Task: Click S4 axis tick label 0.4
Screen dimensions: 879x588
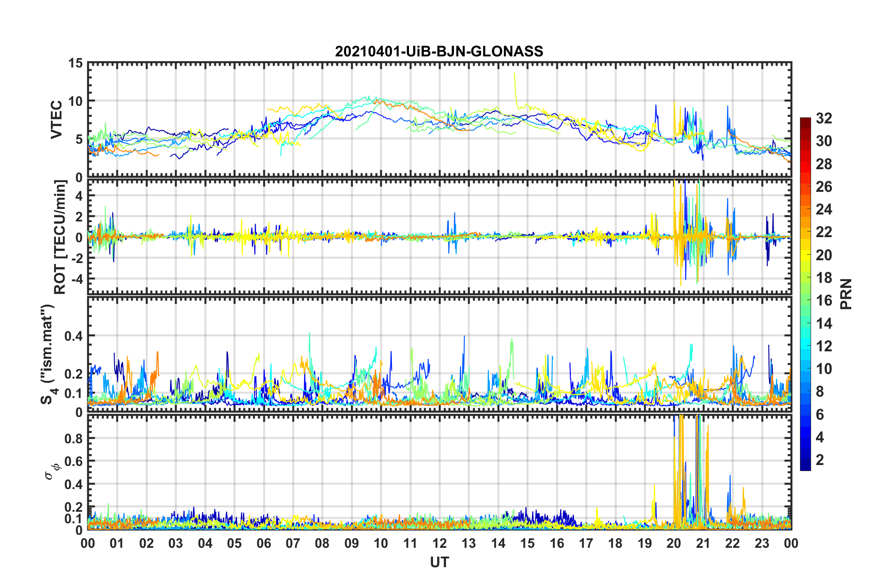Action: [x=73, y=336]
